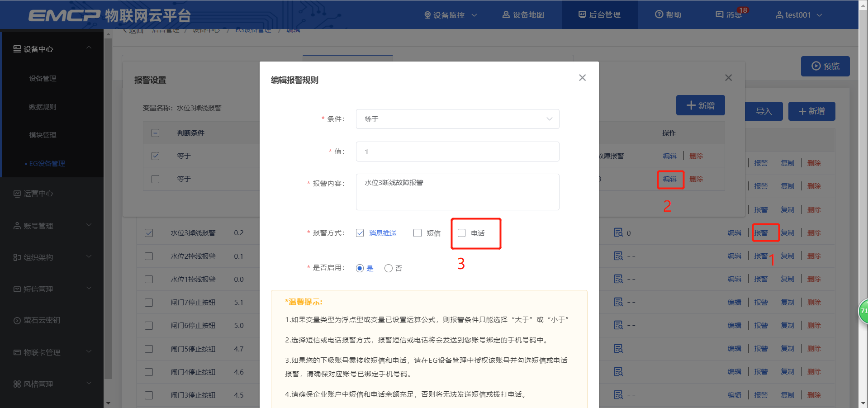Check the 电话 alarm method
Viewport: 868px width, 408px height.
461,233
